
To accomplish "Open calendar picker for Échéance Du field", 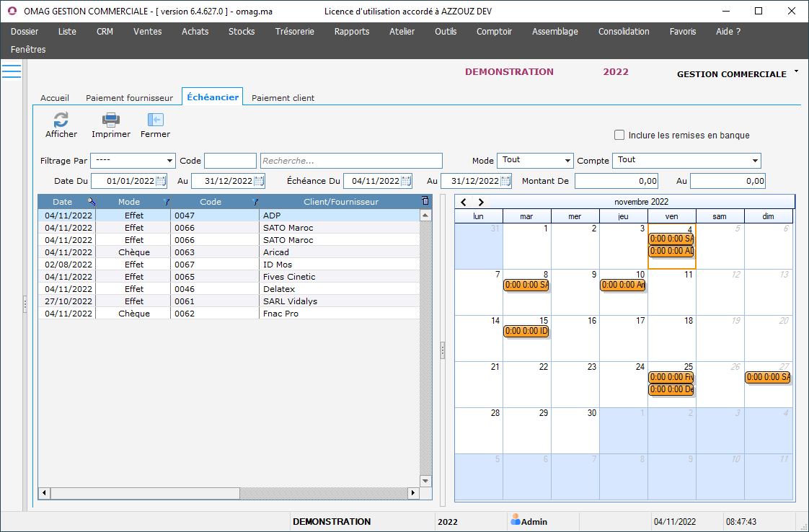I will pos(406,181).
